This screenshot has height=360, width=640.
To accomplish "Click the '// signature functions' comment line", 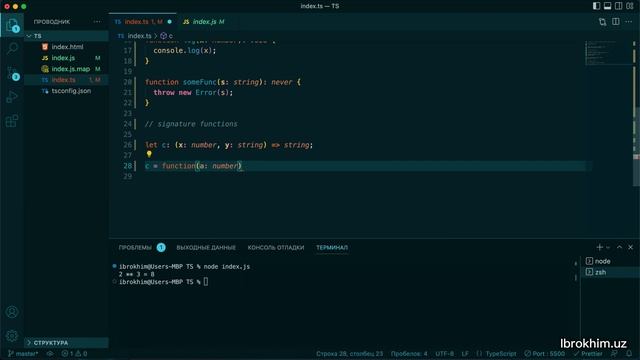I will [191, 124].
